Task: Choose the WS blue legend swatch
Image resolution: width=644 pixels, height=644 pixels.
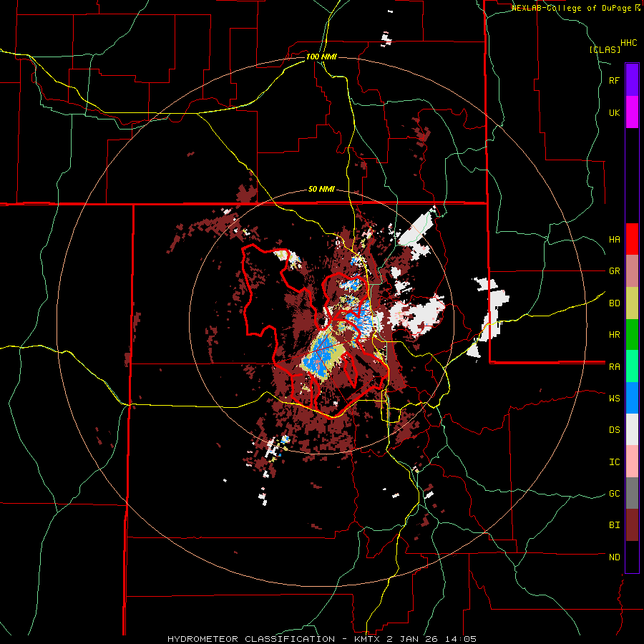Action: [632, 398]
